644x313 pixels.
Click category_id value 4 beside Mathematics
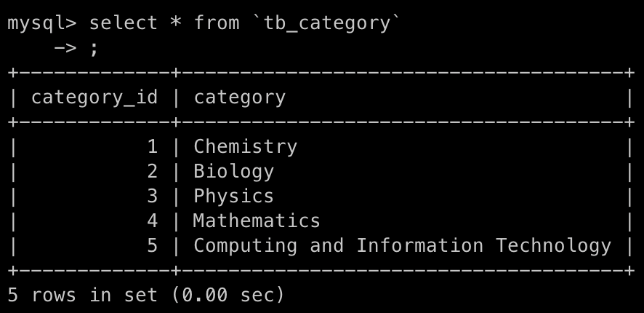152,221
